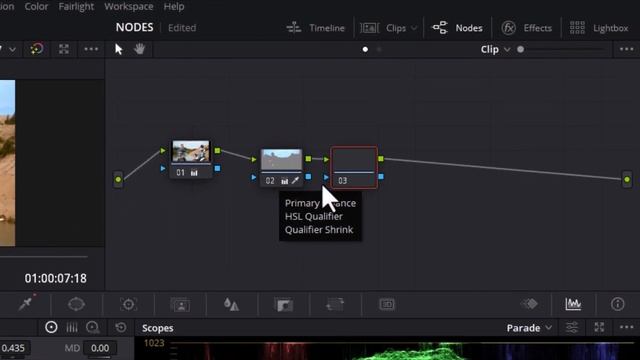Select the first page indicator dot
Screen dimensions: 640x360
tap(365, 49)
